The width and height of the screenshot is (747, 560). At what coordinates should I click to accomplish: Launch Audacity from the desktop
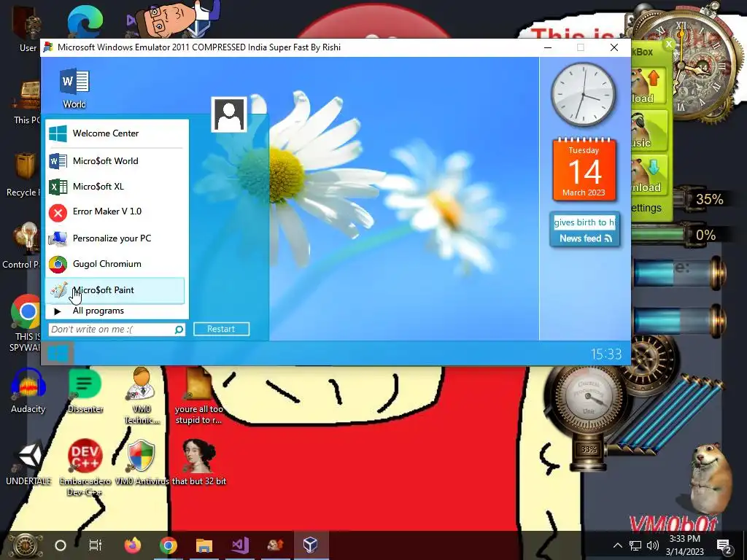point(28,391)
